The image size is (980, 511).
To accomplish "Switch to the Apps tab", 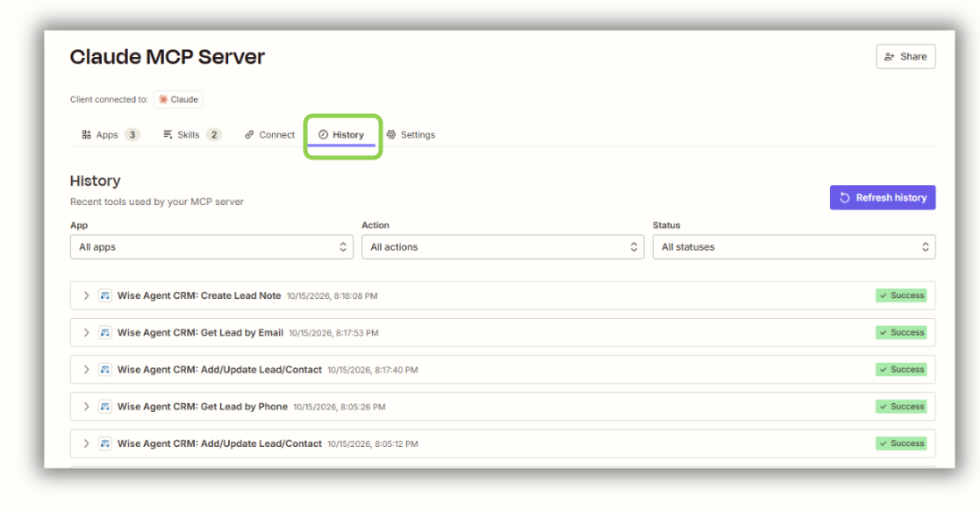I will (111, 134).
